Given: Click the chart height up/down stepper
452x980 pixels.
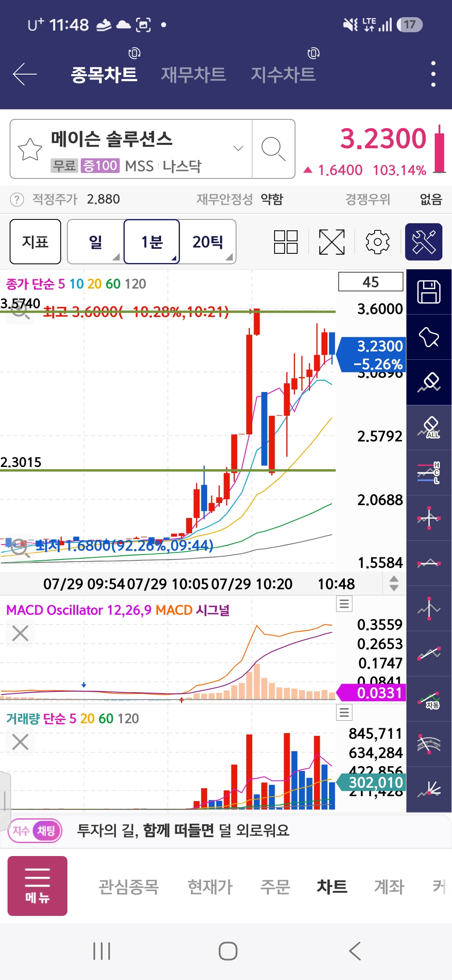Looking at the screenshot, I should [394, 583].
